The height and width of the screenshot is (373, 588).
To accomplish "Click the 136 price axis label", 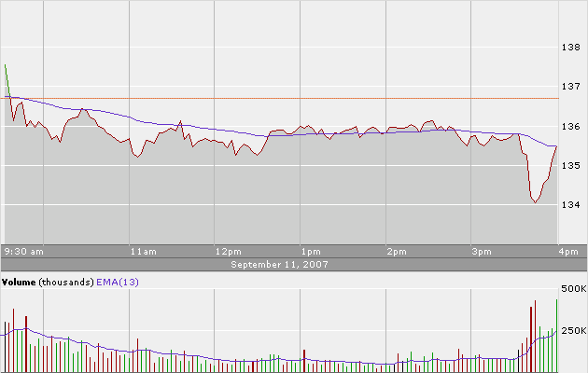I will point(571,127).
